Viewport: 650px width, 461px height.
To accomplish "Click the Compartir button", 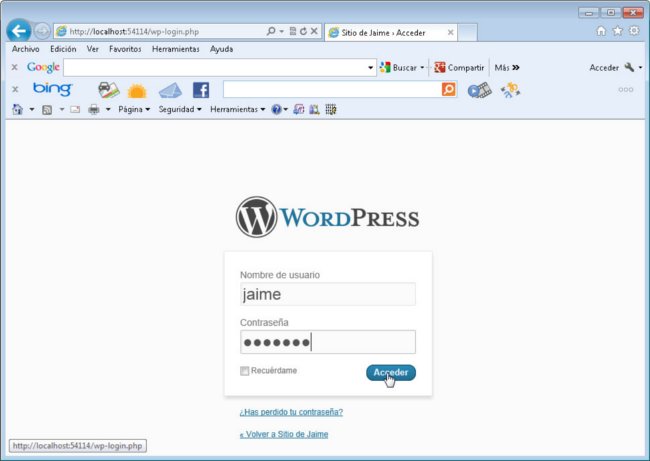I will (x=459, y=67).
